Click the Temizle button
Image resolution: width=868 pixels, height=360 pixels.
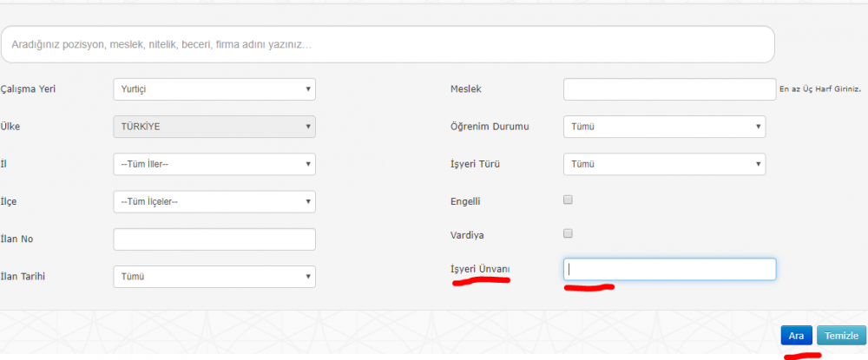pos(841,336)
